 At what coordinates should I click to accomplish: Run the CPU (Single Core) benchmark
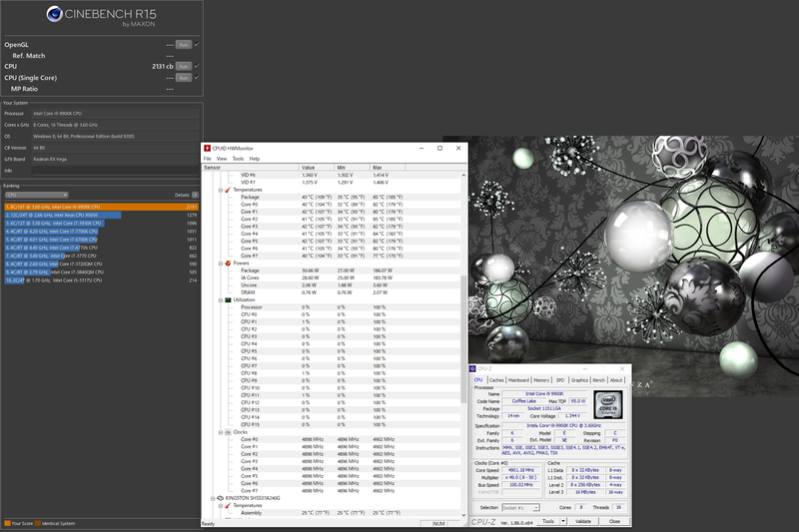pos(184,78)
